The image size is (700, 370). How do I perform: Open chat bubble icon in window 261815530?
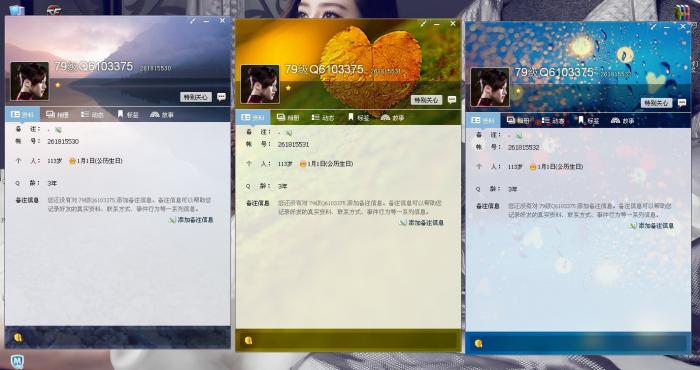221,97
